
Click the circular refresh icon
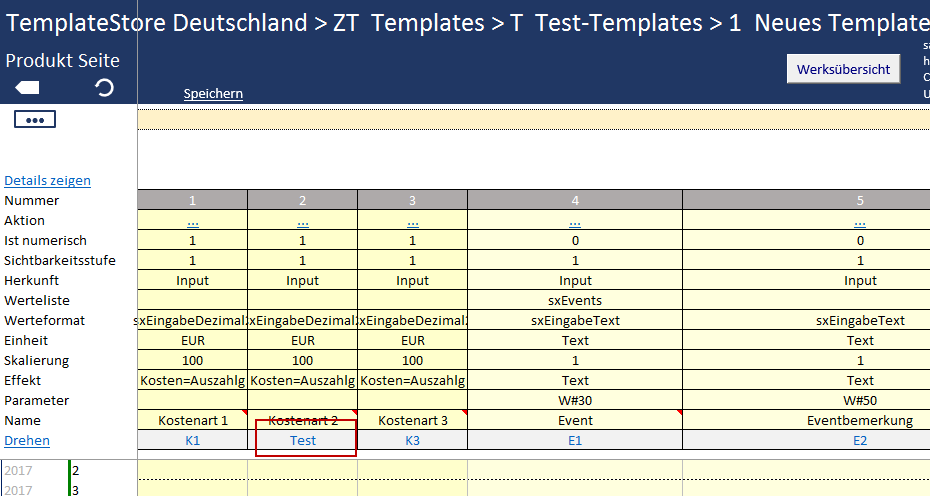pyautogui.click(x=104, y=88)
